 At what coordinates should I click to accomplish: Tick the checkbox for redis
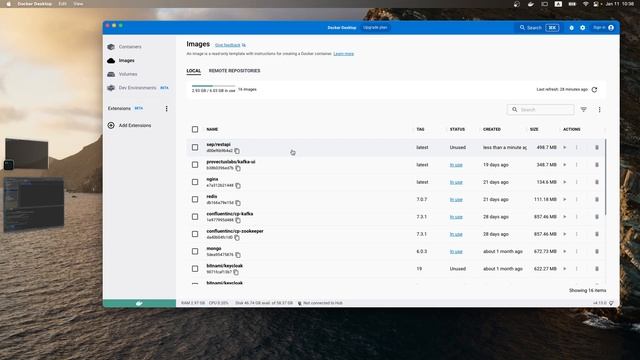click(x=195, y=200)
